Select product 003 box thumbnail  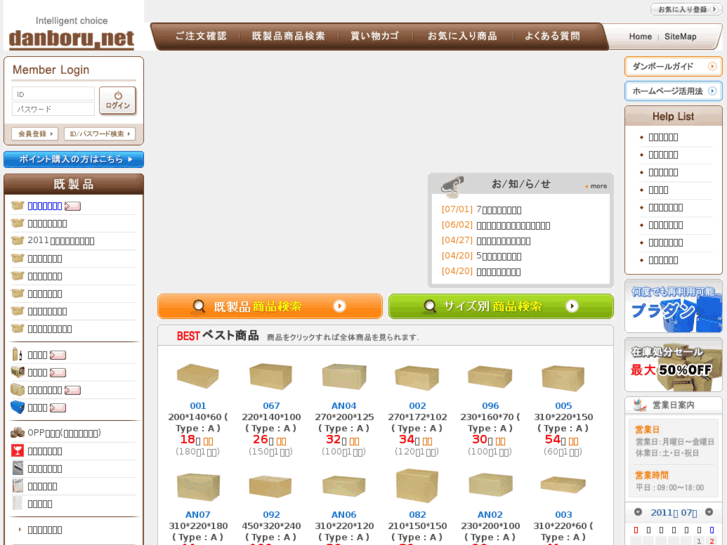click(563, 485)
